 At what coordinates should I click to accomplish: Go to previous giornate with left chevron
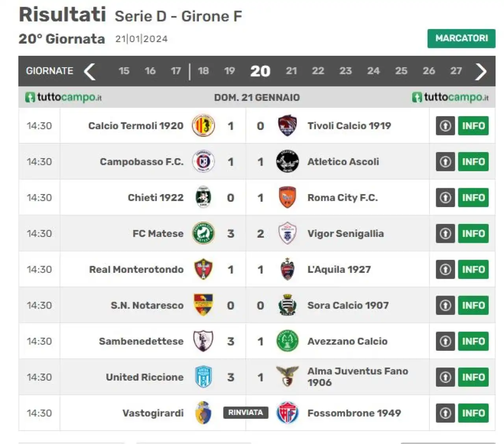click(x=90, y=71)
